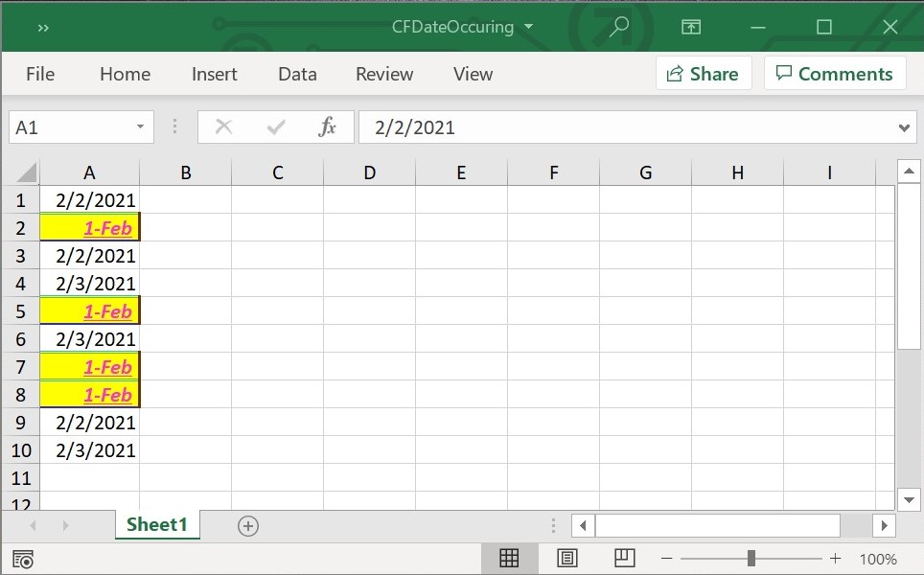
Task: Click the Comments button
Action: coord(834,74)
